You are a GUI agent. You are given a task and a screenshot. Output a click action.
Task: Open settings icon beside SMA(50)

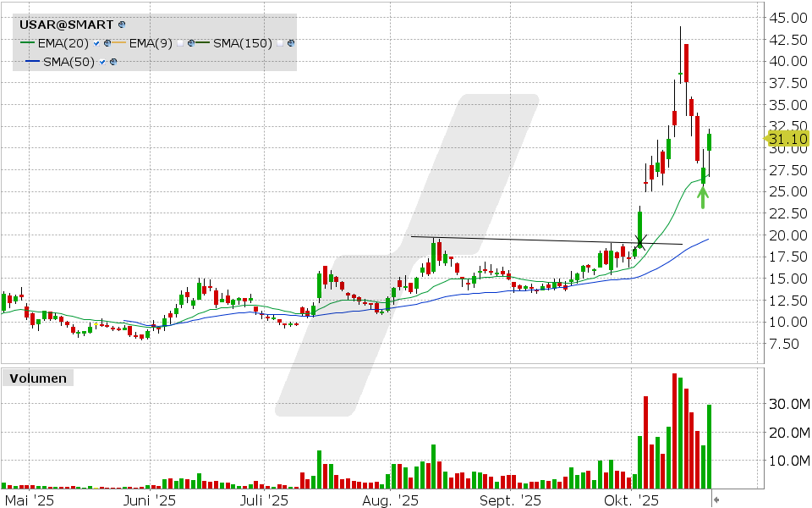tap(113, 62)
